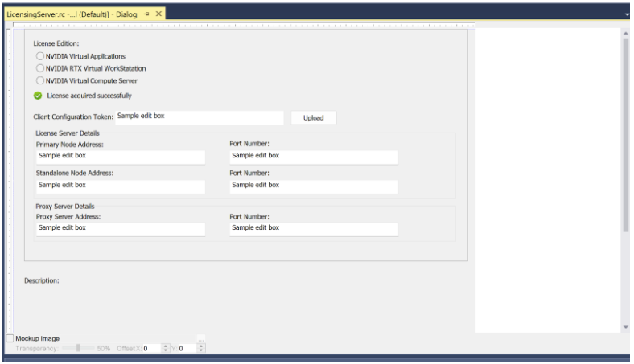Open the document tab list dropdown arrow
The width and height of the screenshot is (634, 364).
(627, 14)
